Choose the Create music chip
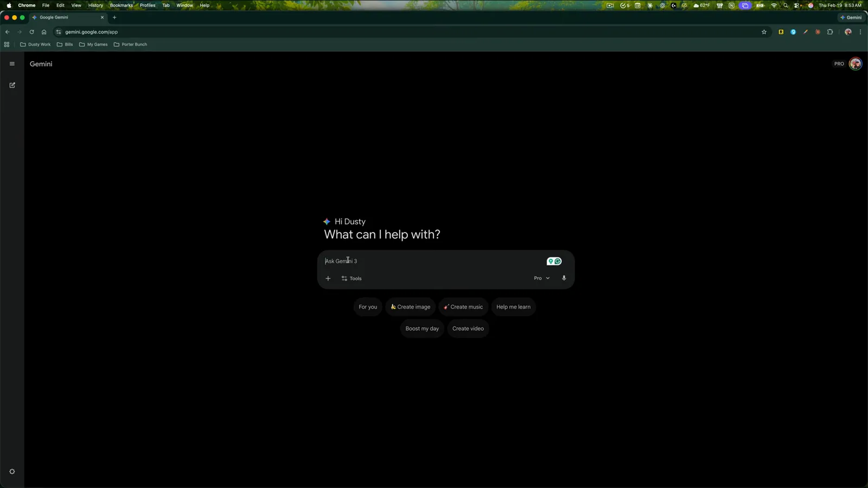 pyautogui.click(x=463, y=307)
